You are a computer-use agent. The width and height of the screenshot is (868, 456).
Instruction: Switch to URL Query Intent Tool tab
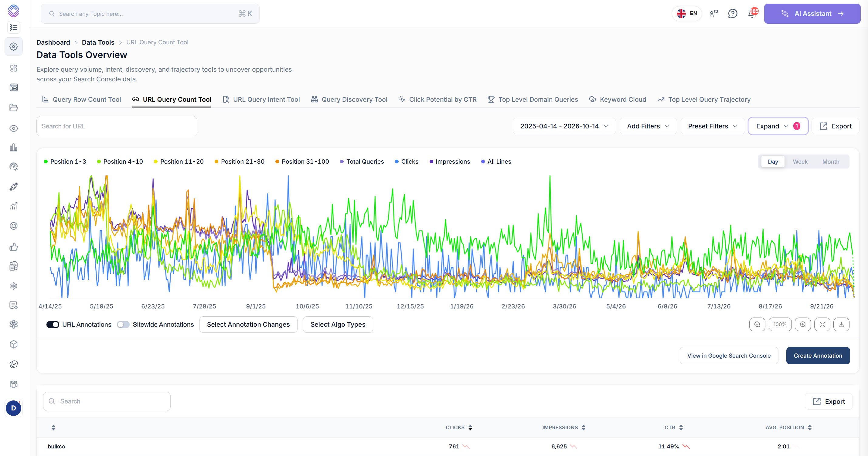[261, 99]
